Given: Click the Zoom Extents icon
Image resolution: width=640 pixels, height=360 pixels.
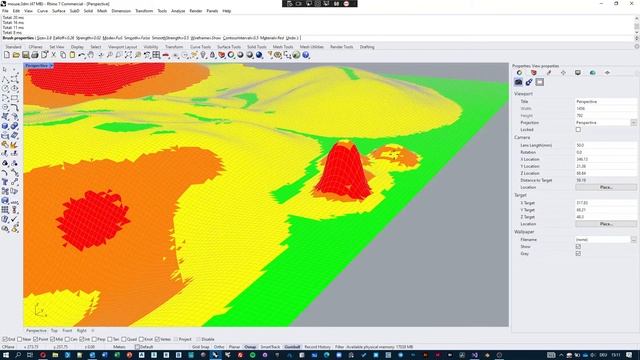Looking at the screenshot, I should 128,55.
